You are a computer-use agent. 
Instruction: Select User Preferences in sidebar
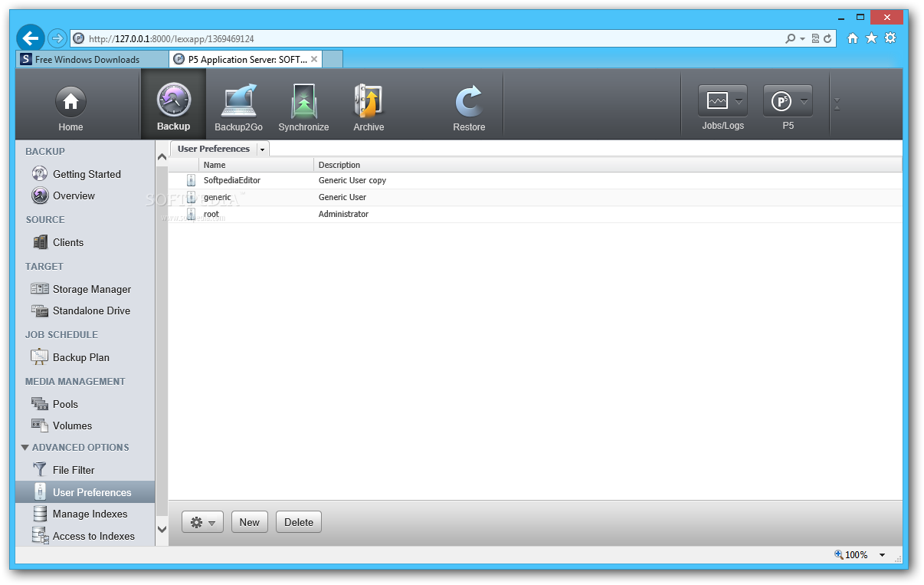click(85, 492)
